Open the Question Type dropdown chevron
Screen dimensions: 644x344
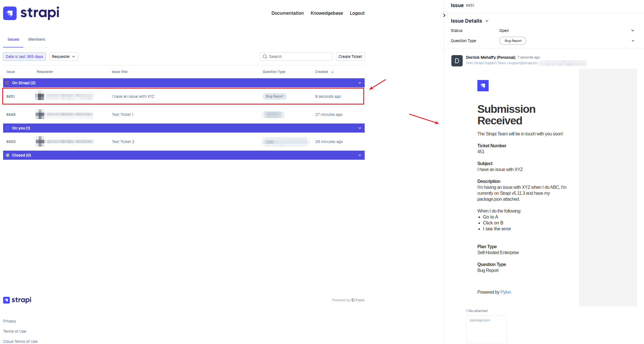pyautogui.click(x=633, y=41)
